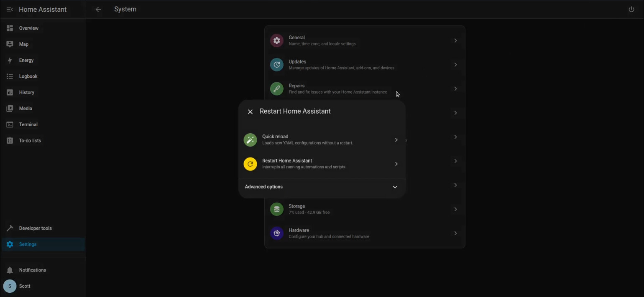This screenshot has height=297, width=644.
Task: Go back with the arrow button
Action: pos(98,9)
